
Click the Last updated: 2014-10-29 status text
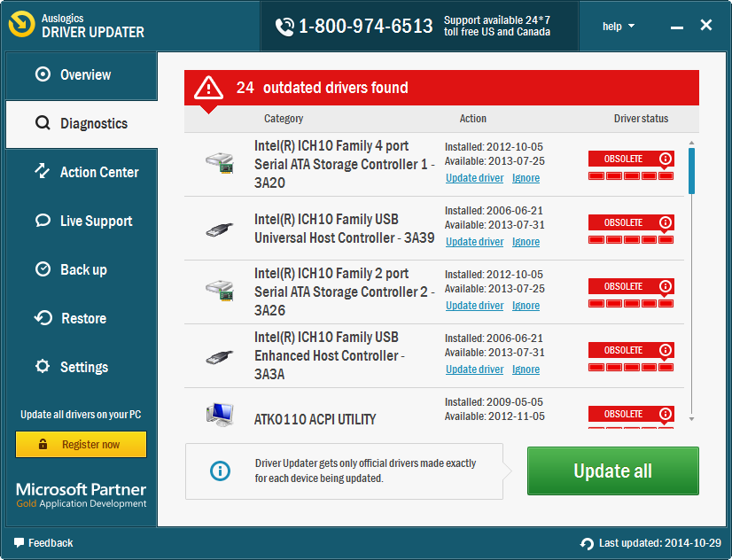[659, 543]
